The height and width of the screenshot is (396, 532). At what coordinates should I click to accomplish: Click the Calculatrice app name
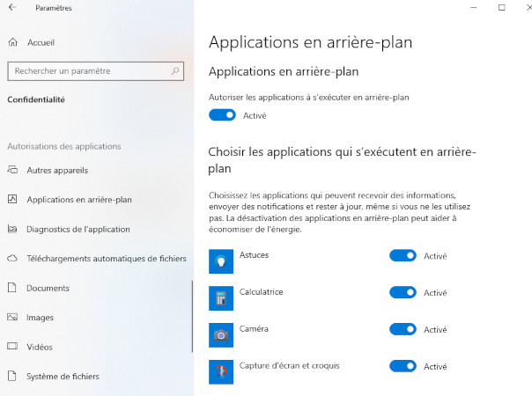click(x=261, y=292)
